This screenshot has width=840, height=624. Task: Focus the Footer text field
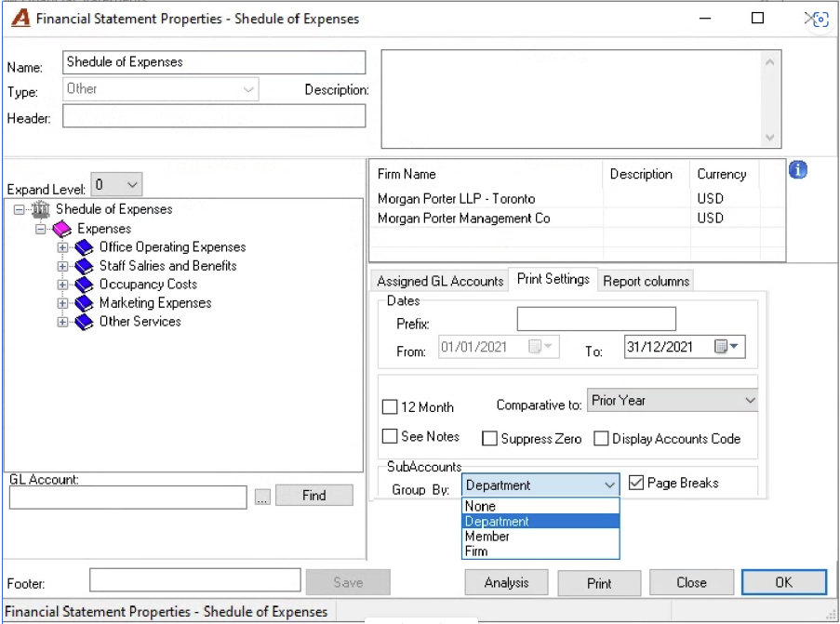(195, 580)
